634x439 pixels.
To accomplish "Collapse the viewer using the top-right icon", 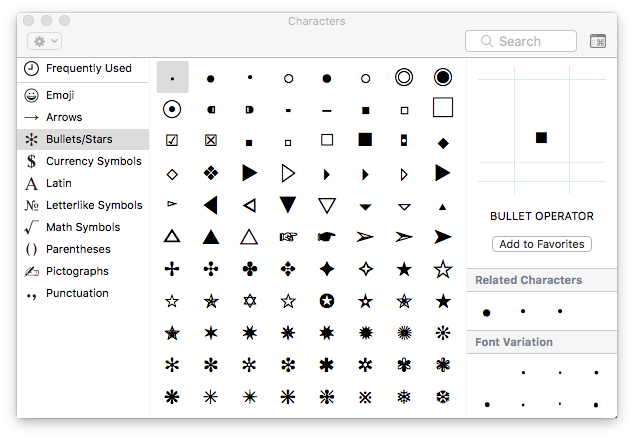I will 598,41.
